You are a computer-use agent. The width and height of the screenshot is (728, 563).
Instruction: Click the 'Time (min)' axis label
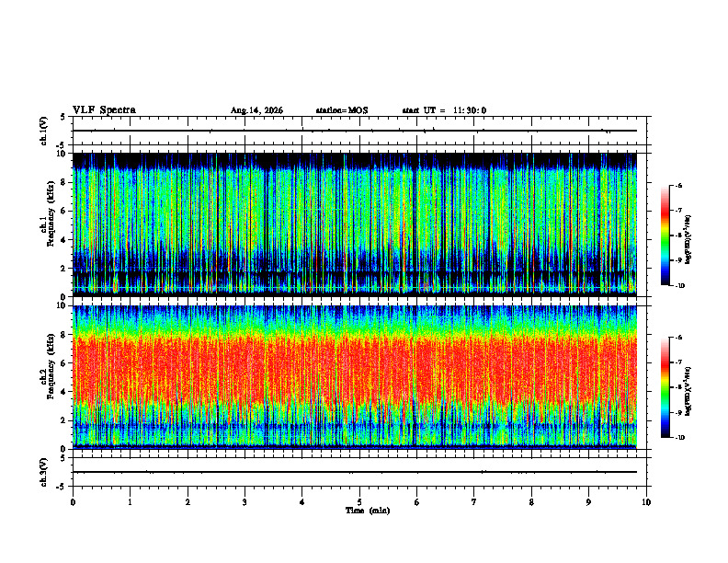(x=368, y=511)
